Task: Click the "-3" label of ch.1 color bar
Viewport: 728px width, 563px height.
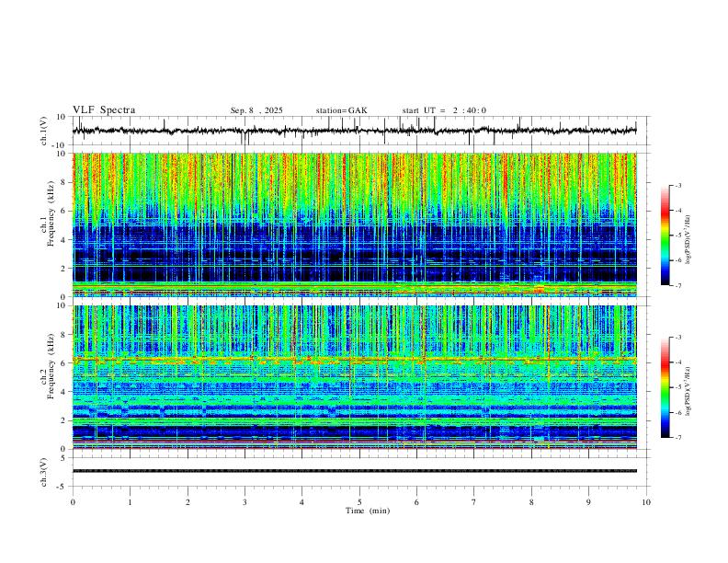Action: (x=677, y=185)
